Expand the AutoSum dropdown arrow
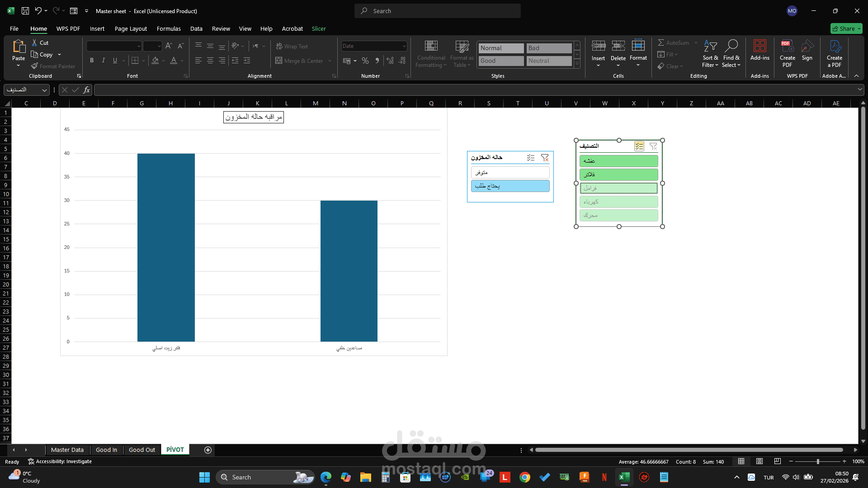The height and width of the screenshot is (488, 868). coord(696,42)
